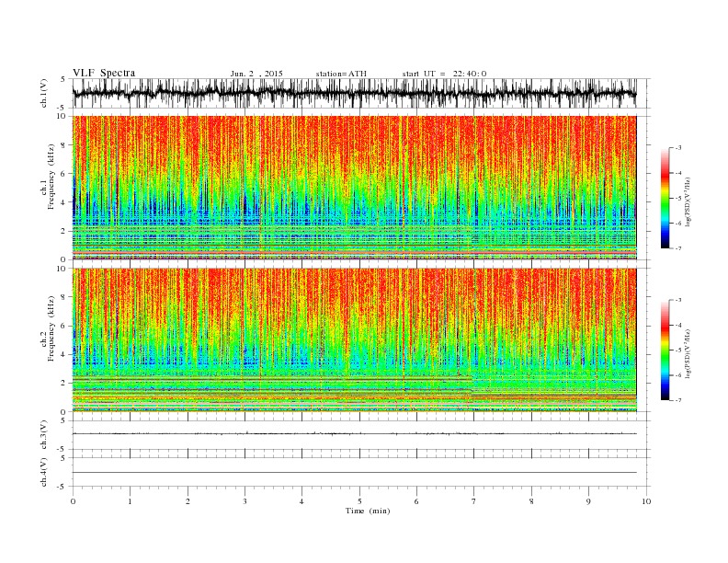Click the "6" kHz tick of ch.2 spectrogram
Screen dimensions: 728x563
[64, 326]
